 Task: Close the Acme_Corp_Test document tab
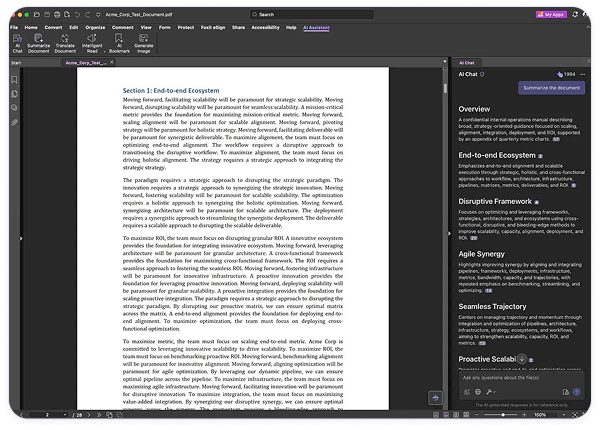[x=112, y=62]
